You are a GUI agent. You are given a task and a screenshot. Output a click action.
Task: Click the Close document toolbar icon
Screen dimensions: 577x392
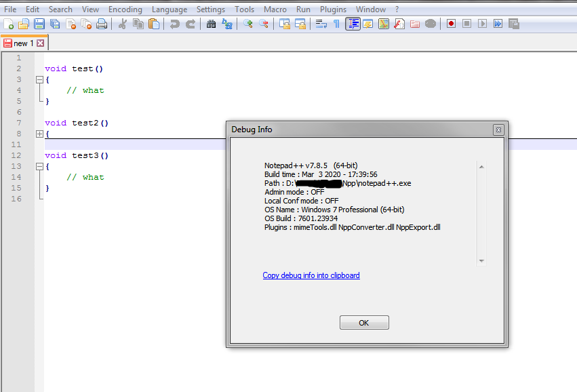click(x=71, y=24)
